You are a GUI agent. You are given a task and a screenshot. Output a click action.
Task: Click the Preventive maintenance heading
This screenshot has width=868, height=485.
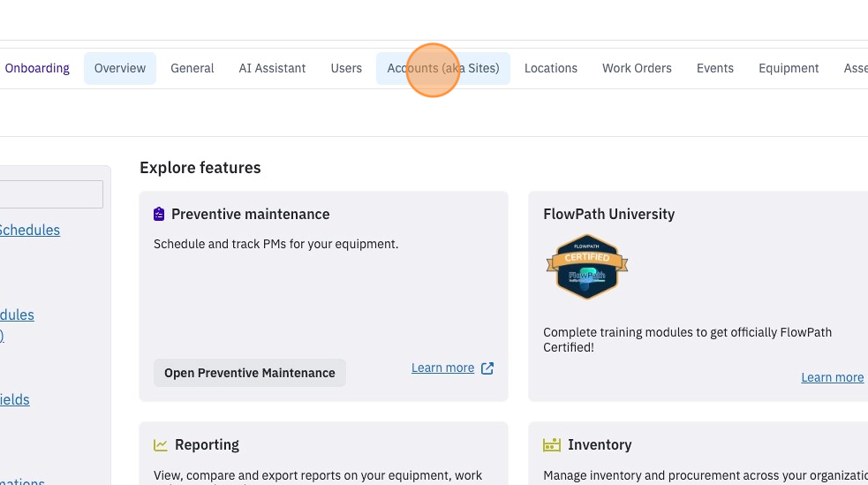pyautogui.click(x=250, y=214)
